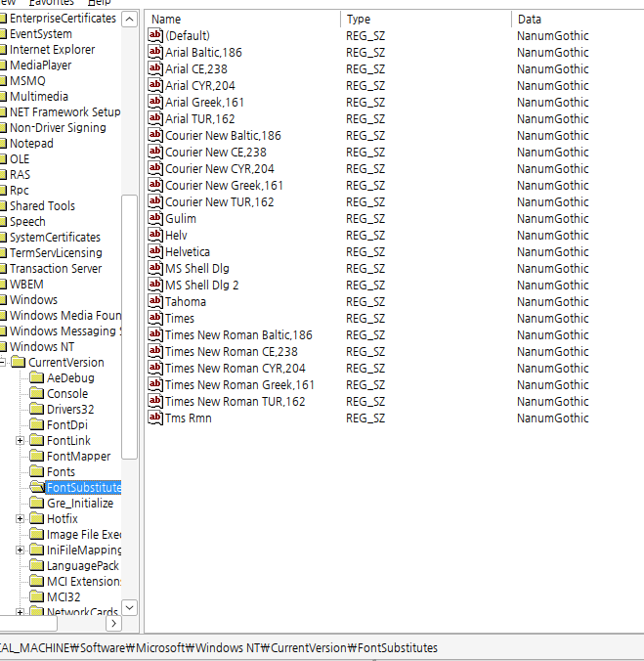Click the LanguagePack folder icon
644x661 pixels.
pos(36,565)
